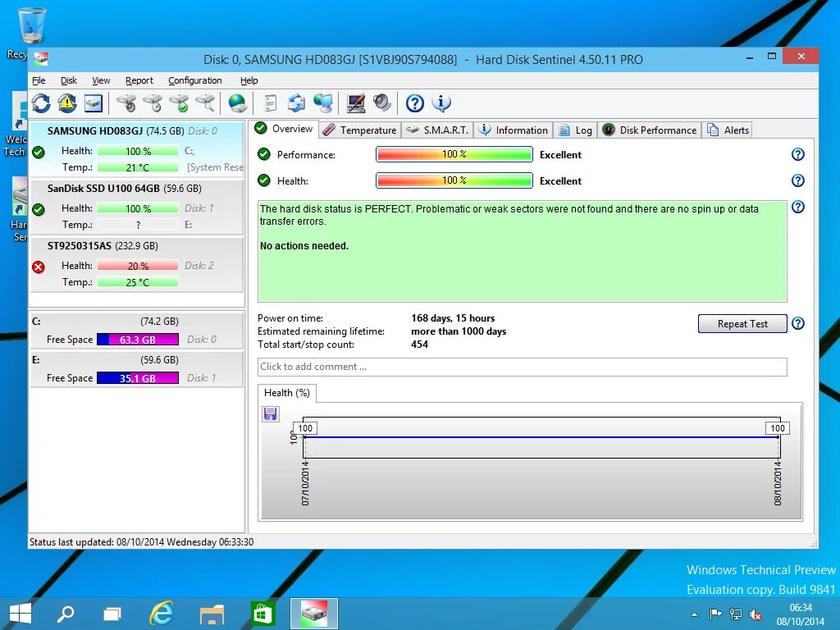Switch to the Log tab
840x630 pixels.
pyautogui.click(x=575, y=130)
